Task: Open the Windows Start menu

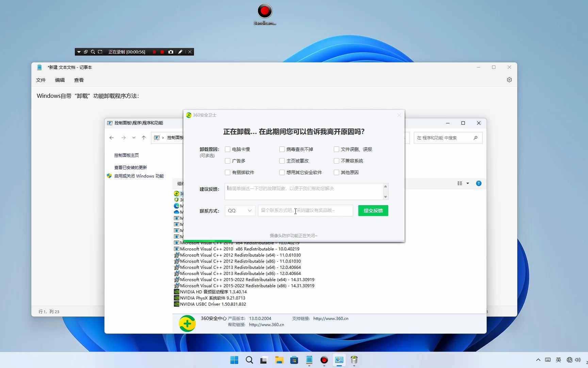Action: click(x=234, y=360)
